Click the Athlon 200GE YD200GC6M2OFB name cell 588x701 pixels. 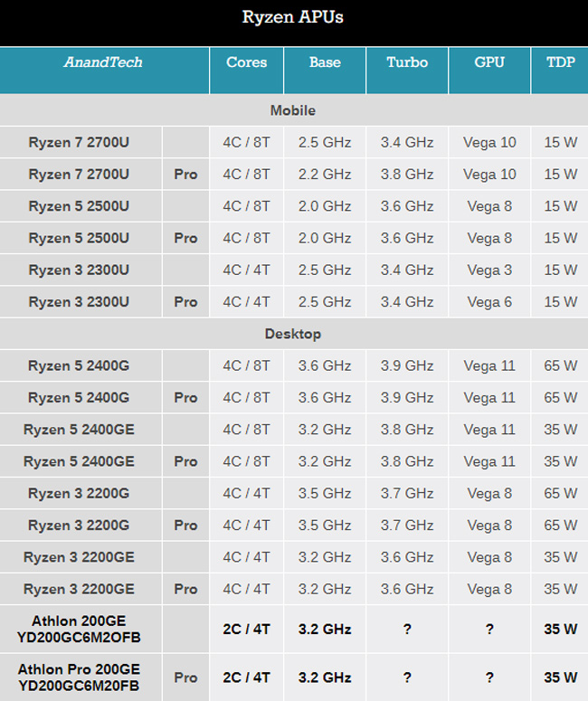point(80,629)
